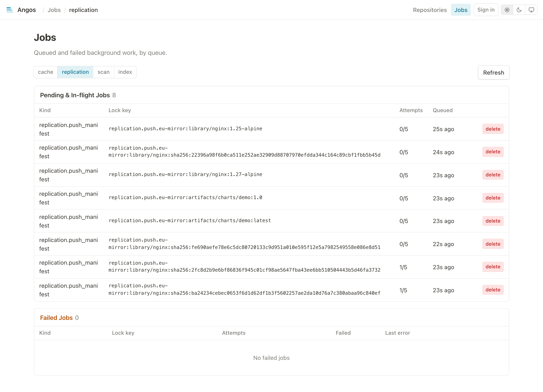Click the Queued column header
Image resolution: width=543 pixels, height=392 pixels.
[443, 110]
